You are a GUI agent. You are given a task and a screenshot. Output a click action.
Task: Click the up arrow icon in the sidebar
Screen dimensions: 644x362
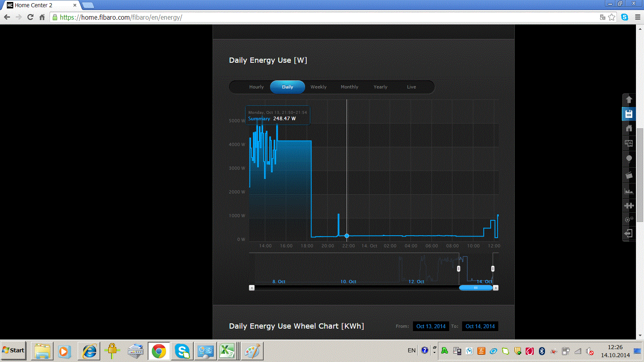pos(629,100)
